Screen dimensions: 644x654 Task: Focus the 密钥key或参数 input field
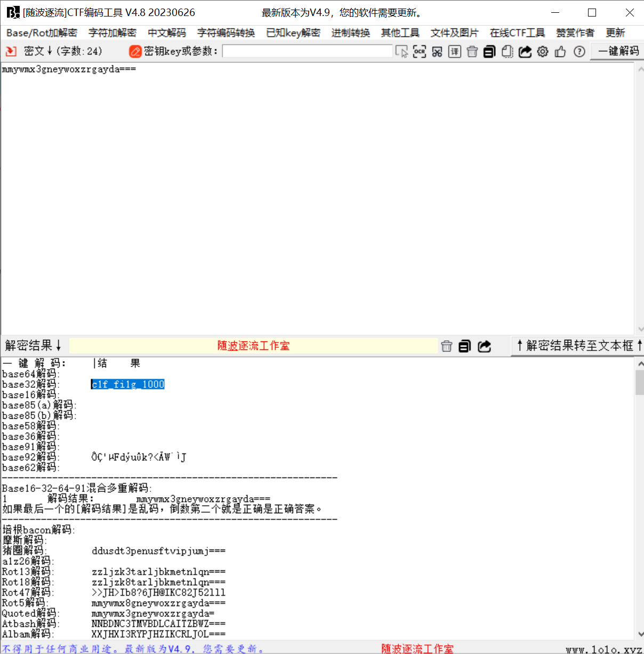click(x=307, y=51)
